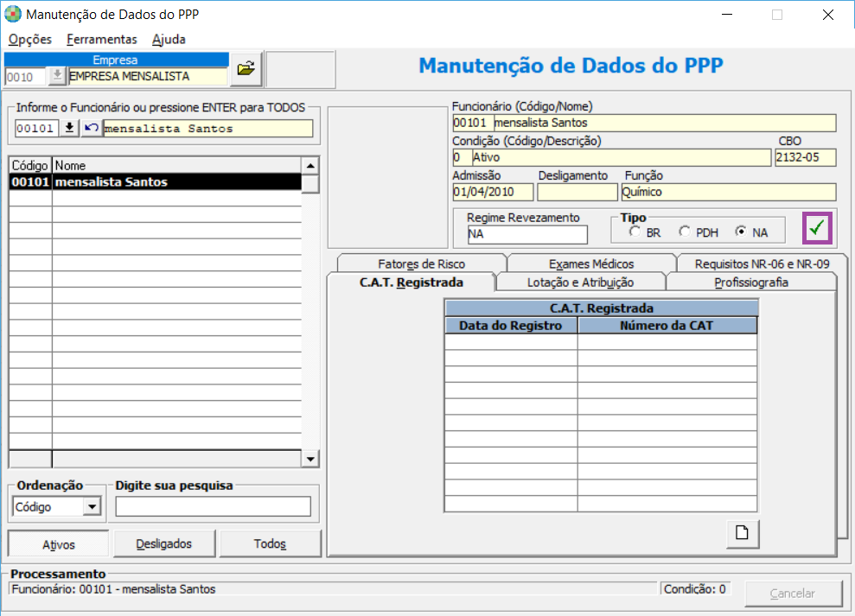The height and width of the screenshot is (616, 855).
Task: Select the C.A.T. Registrada tab
Action: [x=412, y=283]
